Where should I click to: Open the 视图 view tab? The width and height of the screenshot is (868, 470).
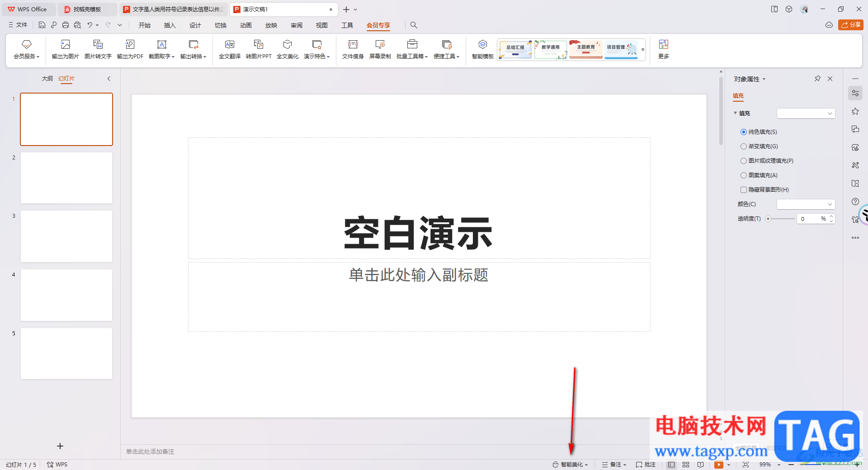pyautogui.click(x=322, y=25)
